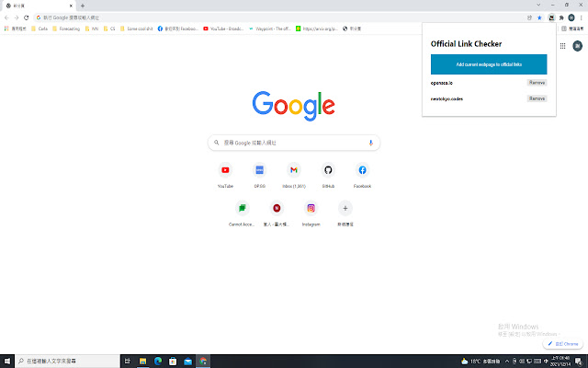Image resolution: width=588 pixels, height=368 pixels.
Task: Remove opensea.io from official links
Action: [x=537, y=83]
